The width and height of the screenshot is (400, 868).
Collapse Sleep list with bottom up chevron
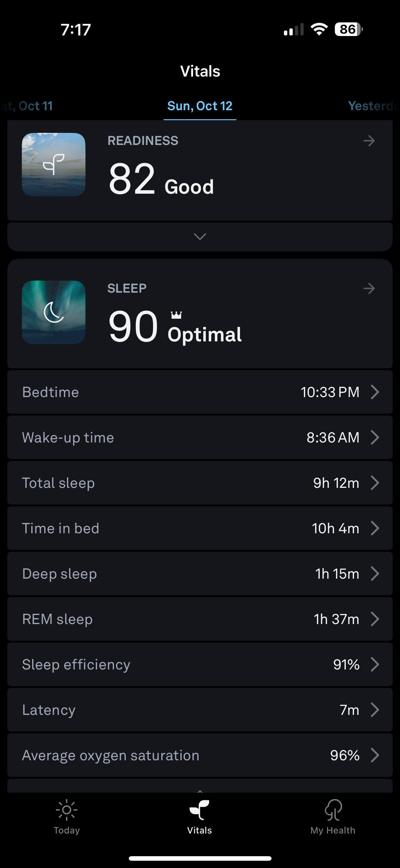point(200,790)
